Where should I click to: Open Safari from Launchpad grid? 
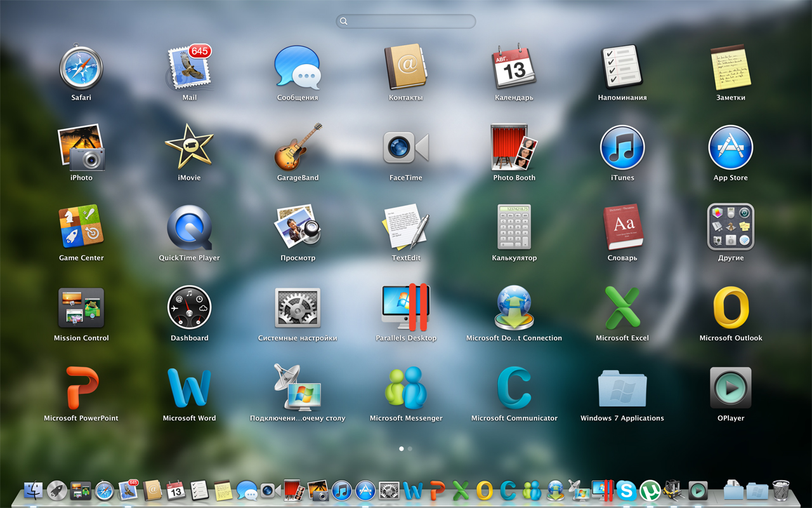(81, 68)
